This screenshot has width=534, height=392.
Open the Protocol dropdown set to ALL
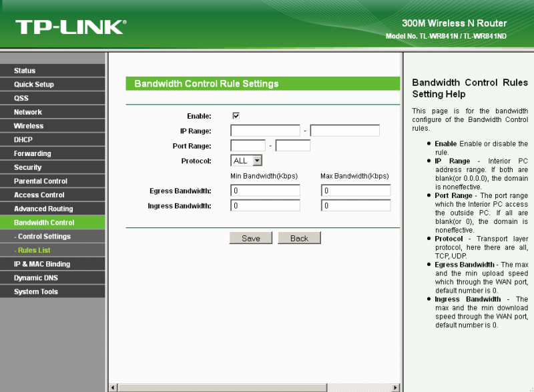click(246, 161)
